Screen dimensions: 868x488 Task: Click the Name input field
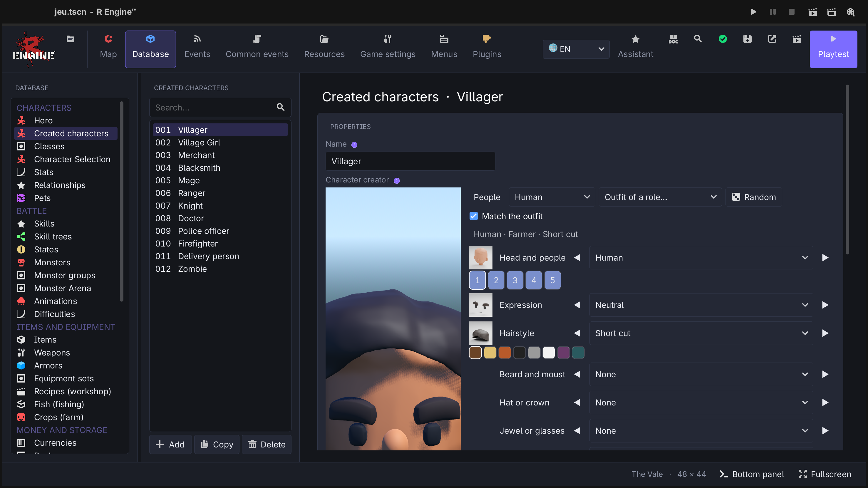(x=410, y=161)
